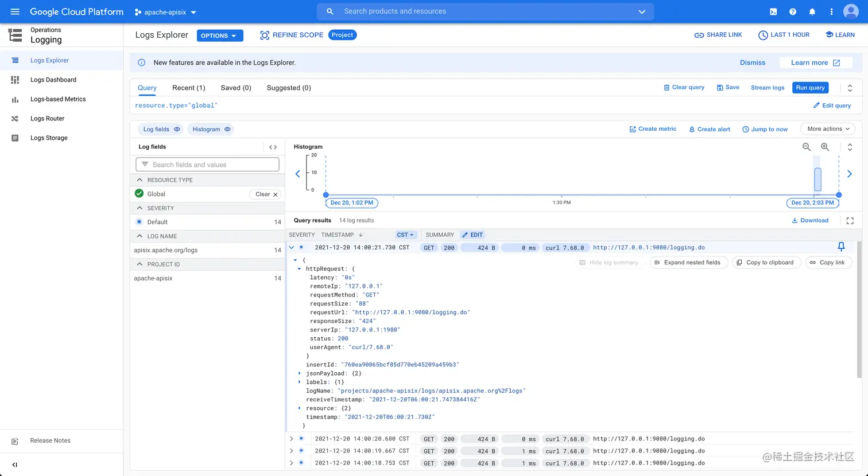Viewport: 868px width, 476px height.
Task: Clear the Global resource type filter
Action: (x=266, y=194)
